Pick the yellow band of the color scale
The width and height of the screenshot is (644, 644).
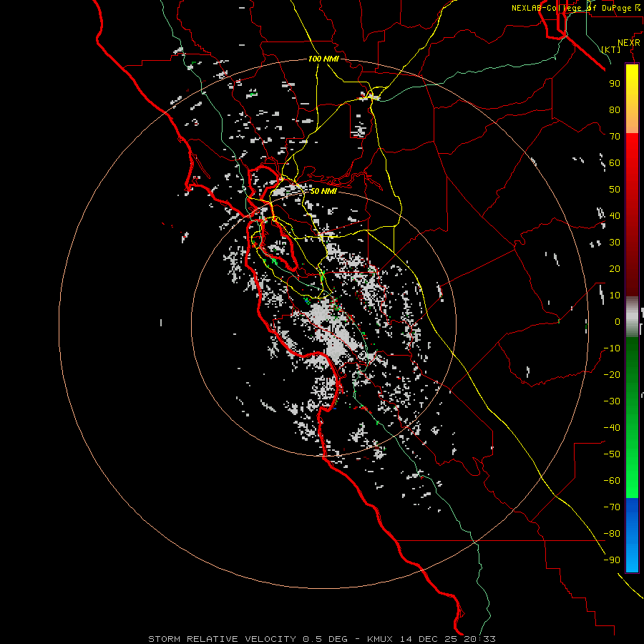(632, 99)
